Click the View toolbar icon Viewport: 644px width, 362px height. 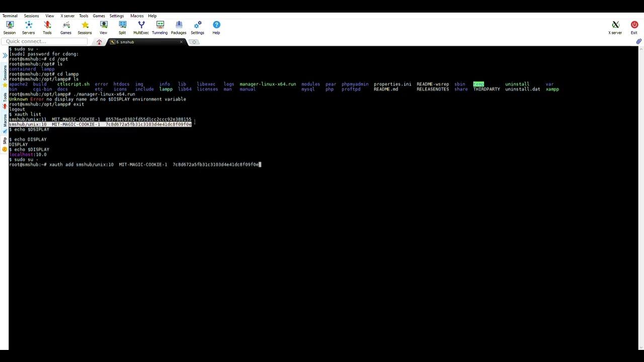103,28
